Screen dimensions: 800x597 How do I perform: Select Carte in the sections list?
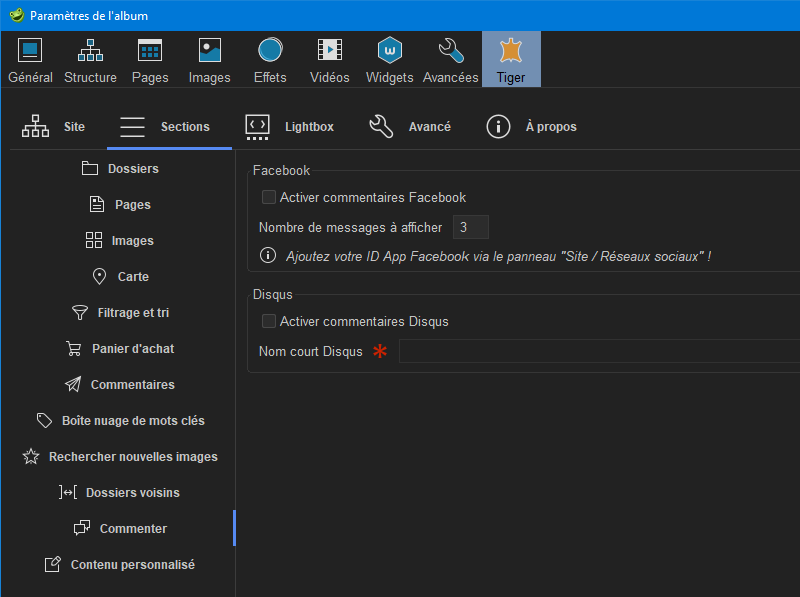120,277
